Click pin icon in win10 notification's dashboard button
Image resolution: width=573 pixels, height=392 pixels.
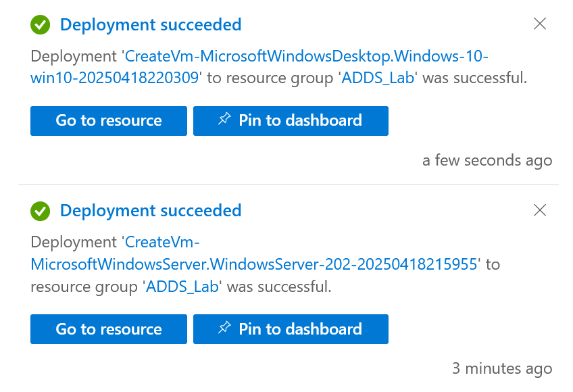[224, 119]
